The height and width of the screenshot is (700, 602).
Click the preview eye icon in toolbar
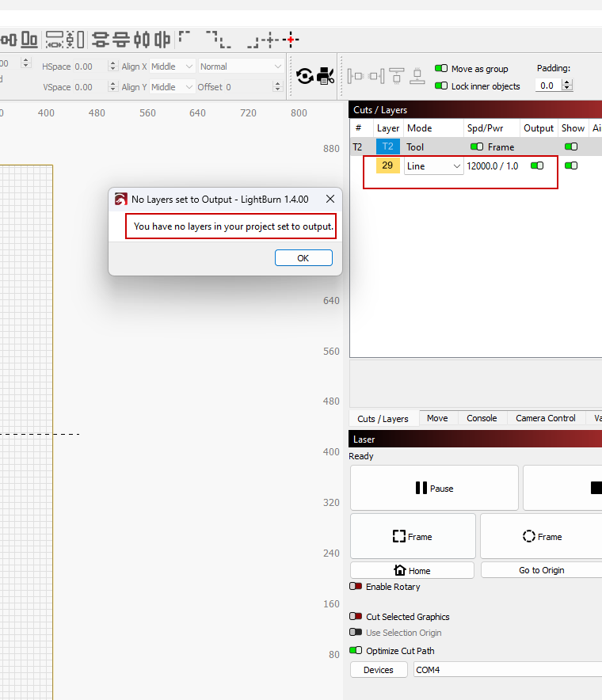304,76
